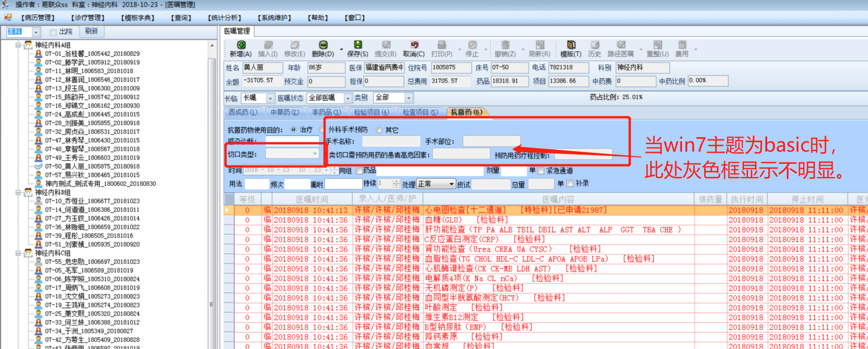
Task: Enable the 补录 checkbox
Action: tap(570, 184)
